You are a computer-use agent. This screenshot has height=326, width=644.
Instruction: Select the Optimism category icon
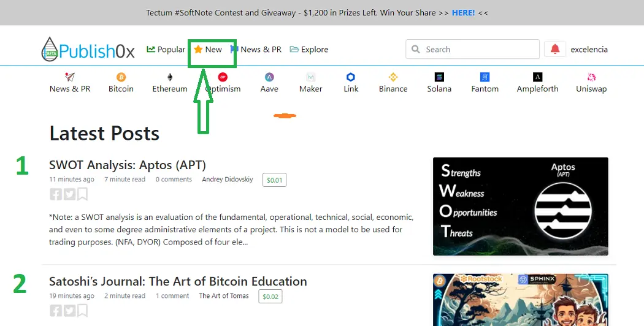(223, 77)
